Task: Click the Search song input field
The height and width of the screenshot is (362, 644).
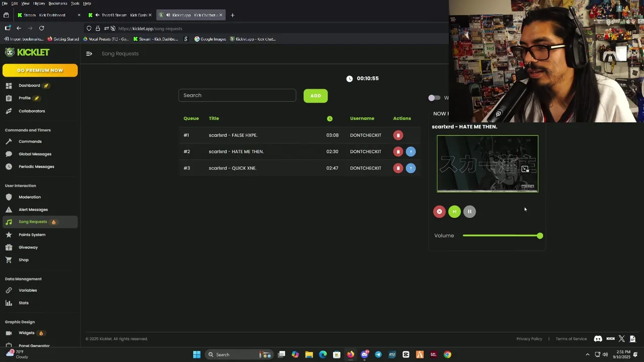Action: point(237,96)
